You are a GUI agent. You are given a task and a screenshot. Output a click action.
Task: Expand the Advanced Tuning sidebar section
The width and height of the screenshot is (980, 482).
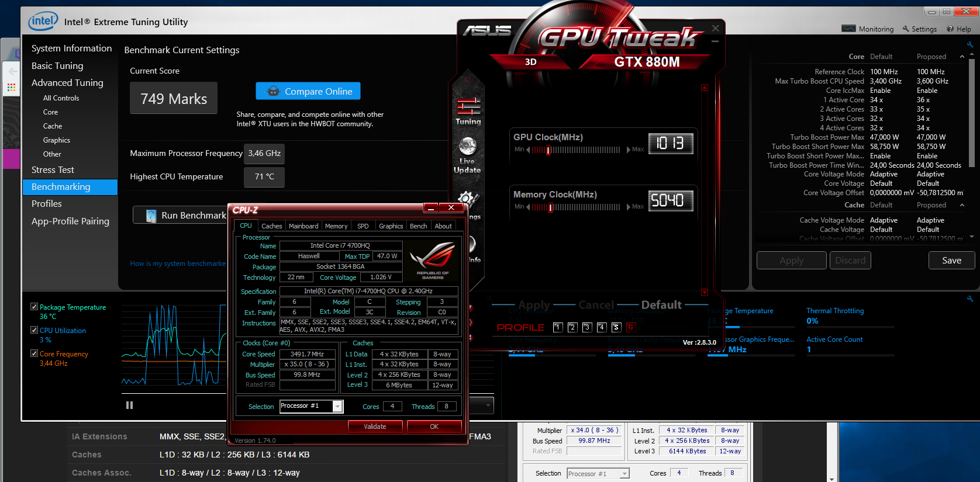(67, 83)
